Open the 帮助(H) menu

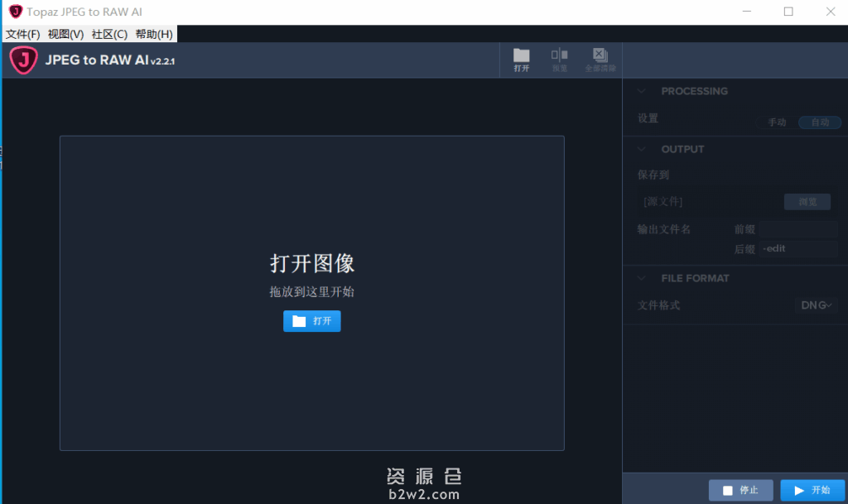coord(154,34)
